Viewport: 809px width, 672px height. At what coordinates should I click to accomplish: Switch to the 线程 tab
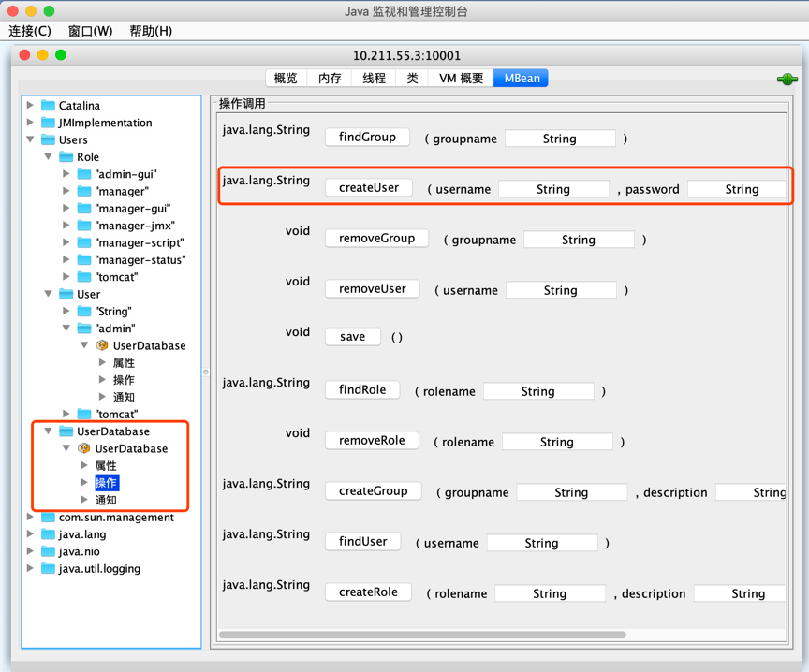(x=374, y=79)
